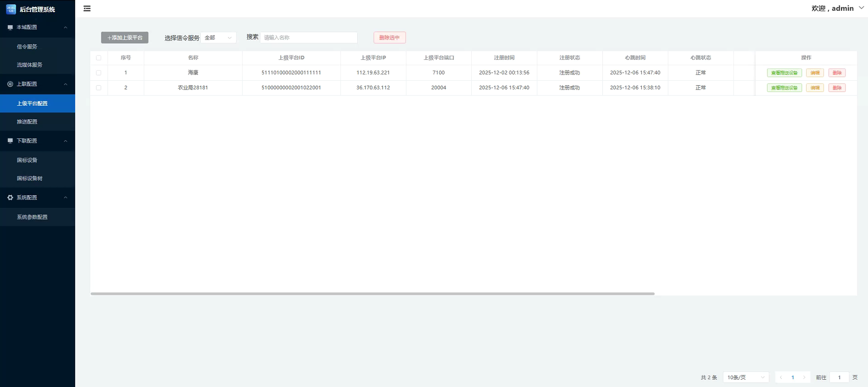Toggle the select-all checkbox in table header
868x387 pixels.
pos(99,58)
